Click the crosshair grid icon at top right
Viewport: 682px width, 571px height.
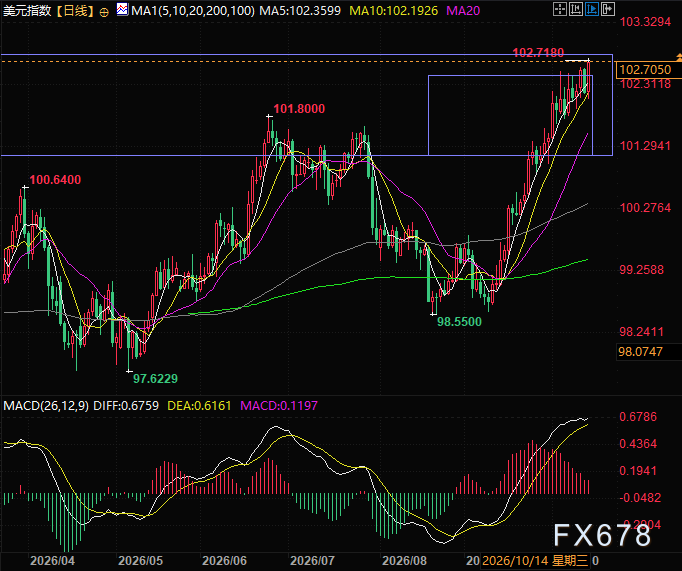tap(560, 9)
